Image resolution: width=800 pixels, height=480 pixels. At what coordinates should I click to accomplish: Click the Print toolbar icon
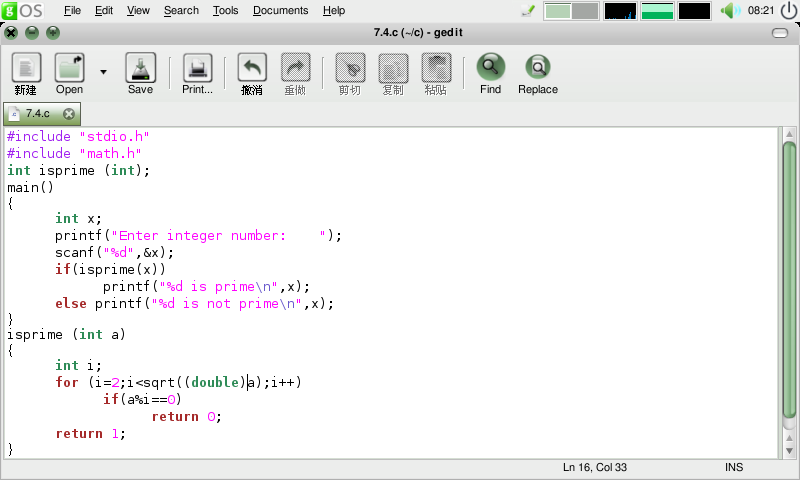tap(197, 68)
